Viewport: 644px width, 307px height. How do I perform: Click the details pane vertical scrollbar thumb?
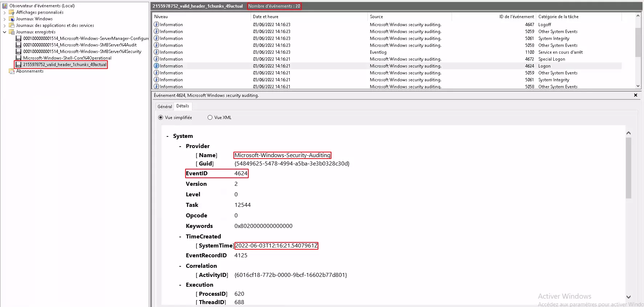(x=628, y=168)
